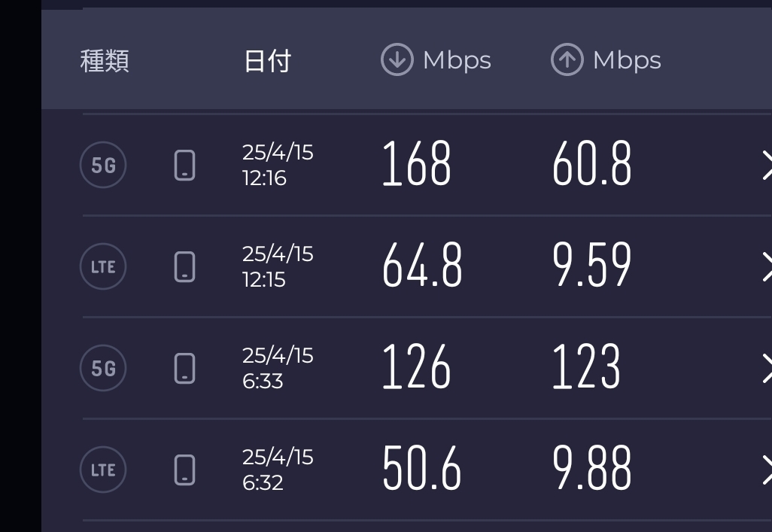Open the result with 168 Mbps download
The width and height of the screenshot is (772, 532).
coord(416,165)
